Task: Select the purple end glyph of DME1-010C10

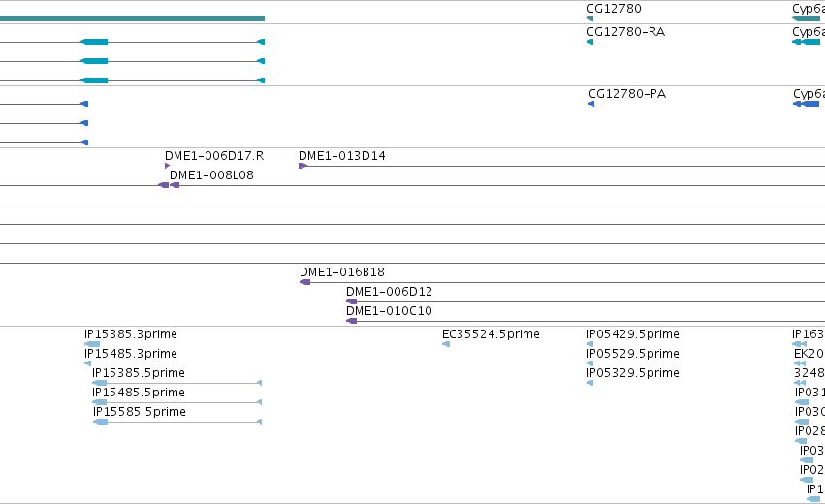Action: tap(352, 321)
